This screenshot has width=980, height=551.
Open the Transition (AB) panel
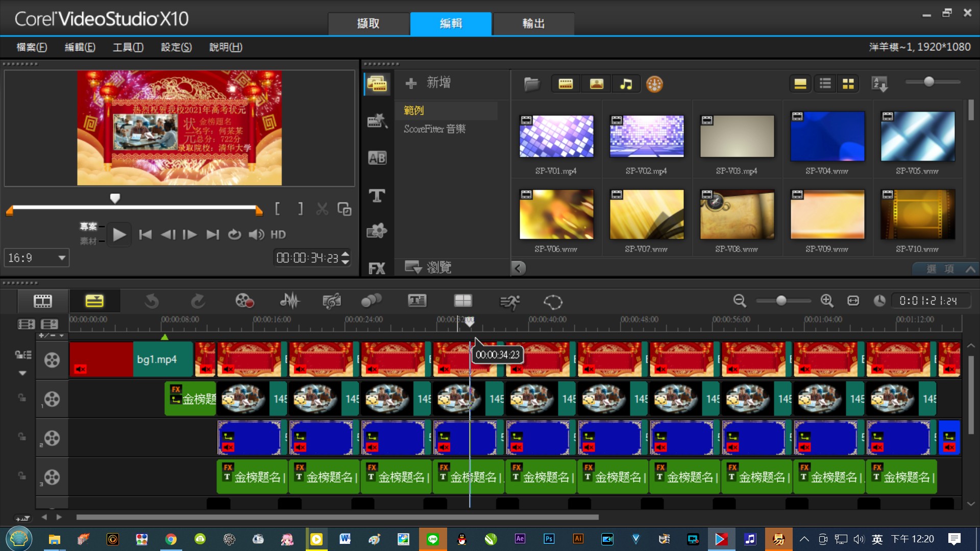point(377,158)
